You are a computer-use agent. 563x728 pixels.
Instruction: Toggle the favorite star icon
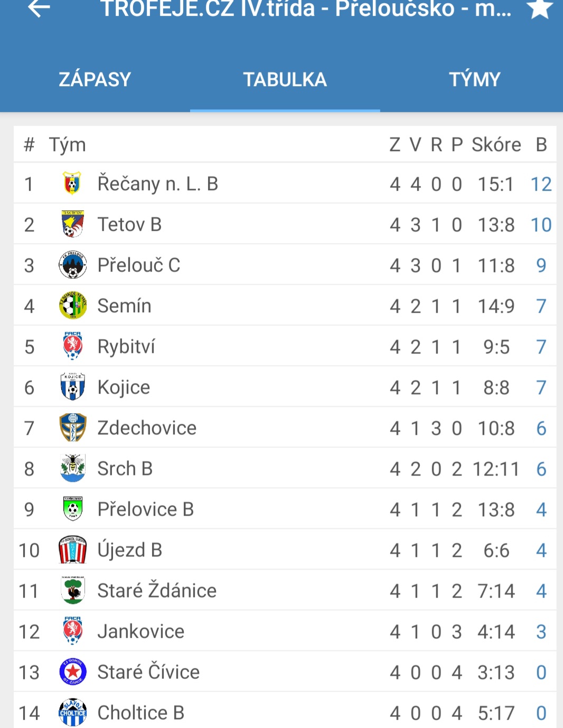tap(540, 8)
